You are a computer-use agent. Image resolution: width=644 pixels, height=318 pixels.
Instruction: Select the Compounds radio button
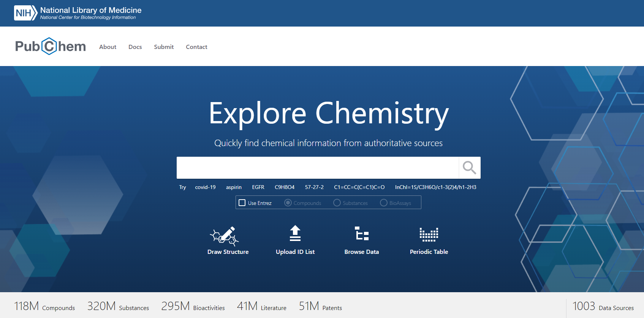[x=288, y=203]
